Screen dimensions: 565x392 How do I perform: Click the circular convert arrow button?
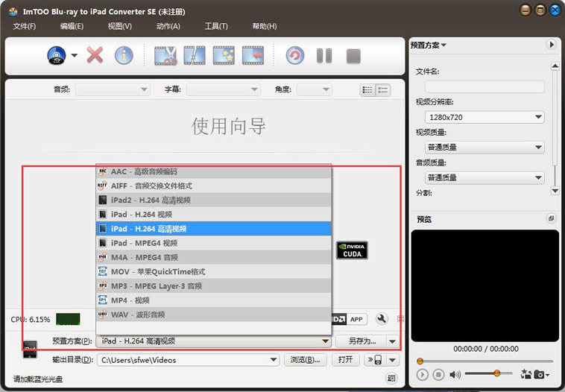294,56
